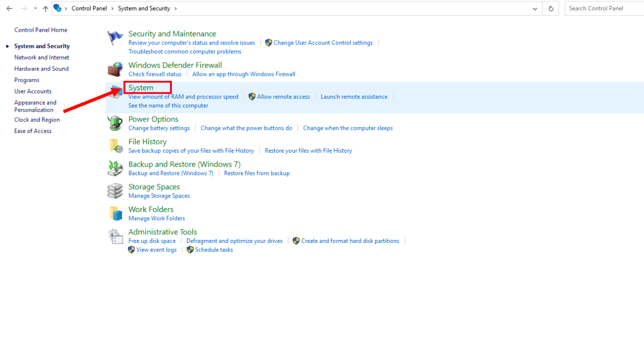This screenshot has height=347, width=644.
Task: Click shield icon beside Allow remote access
Action: [252, 97]
